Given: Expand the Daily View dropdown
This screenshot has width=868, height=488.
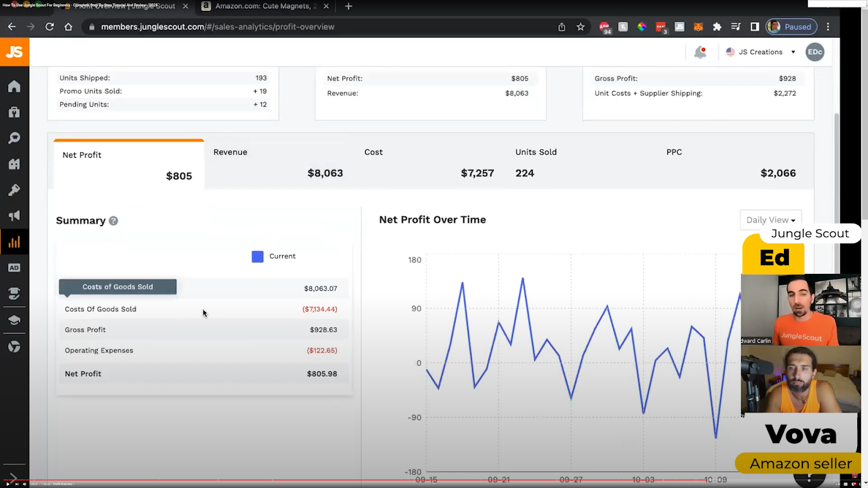Looking at the screenshot, I should point(770,220).
